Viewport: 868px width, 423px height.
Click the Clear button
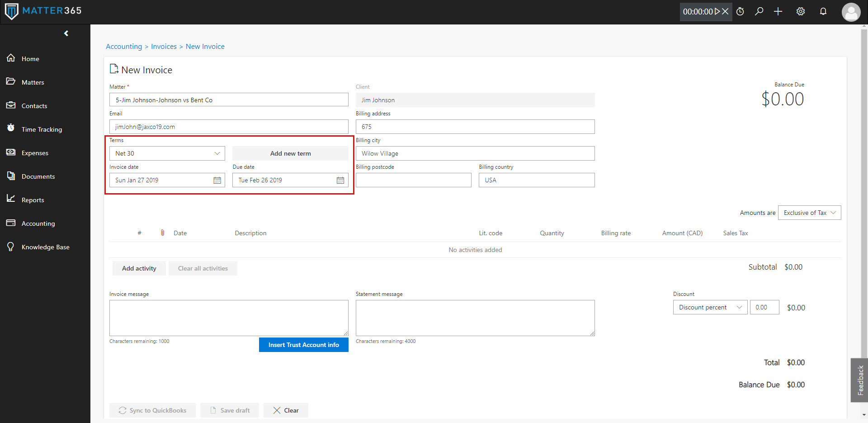286,410
